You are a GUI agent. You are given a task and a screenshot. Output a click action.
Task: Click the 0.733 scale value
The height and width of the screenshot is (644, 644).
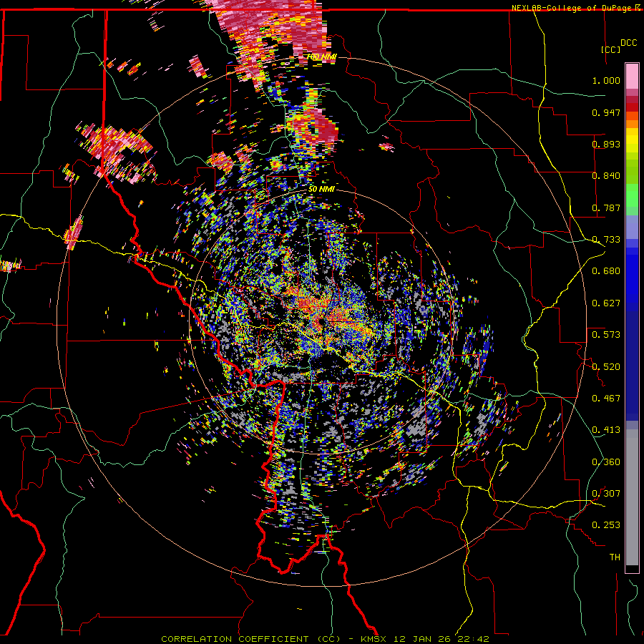point(606,240)
